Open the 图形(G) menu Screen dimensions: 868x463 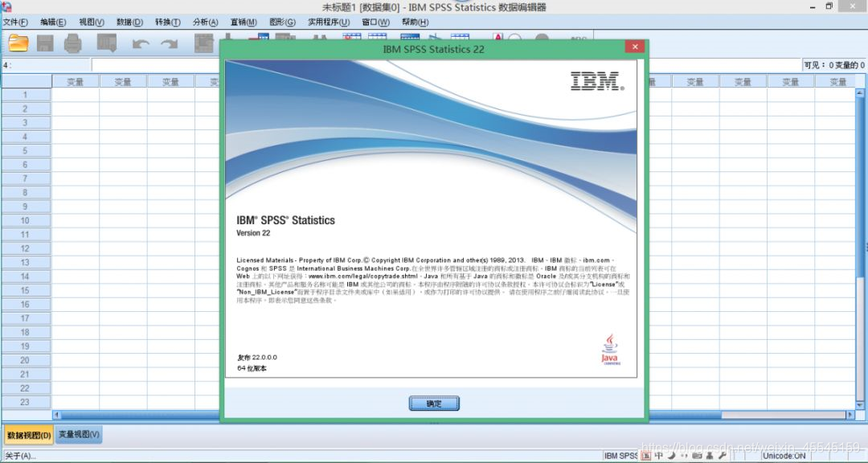pyautogui.click(x=282, y=23)
